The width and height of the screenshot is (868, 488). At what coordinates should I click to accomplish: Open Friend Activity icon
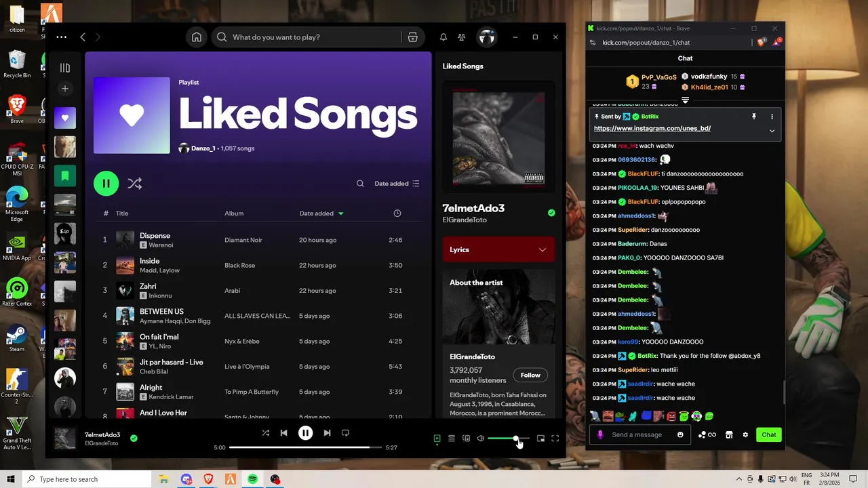coord(462,37)
